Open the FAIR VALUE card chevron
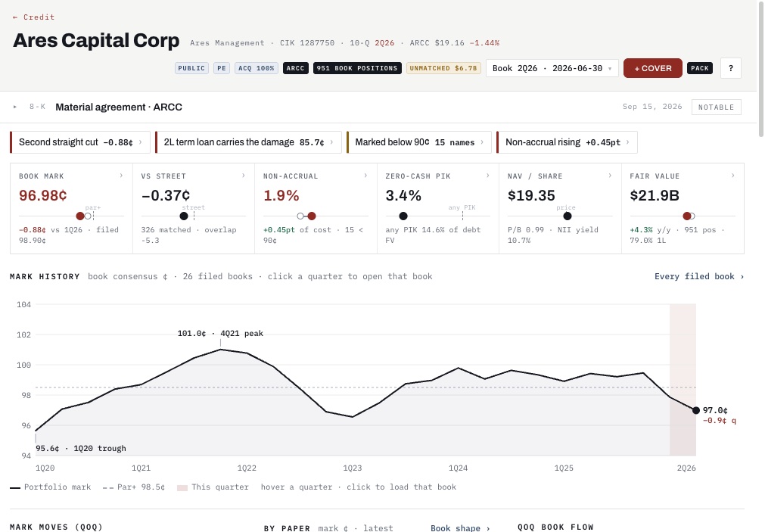765x532 pixels. [x=732, y=176]
